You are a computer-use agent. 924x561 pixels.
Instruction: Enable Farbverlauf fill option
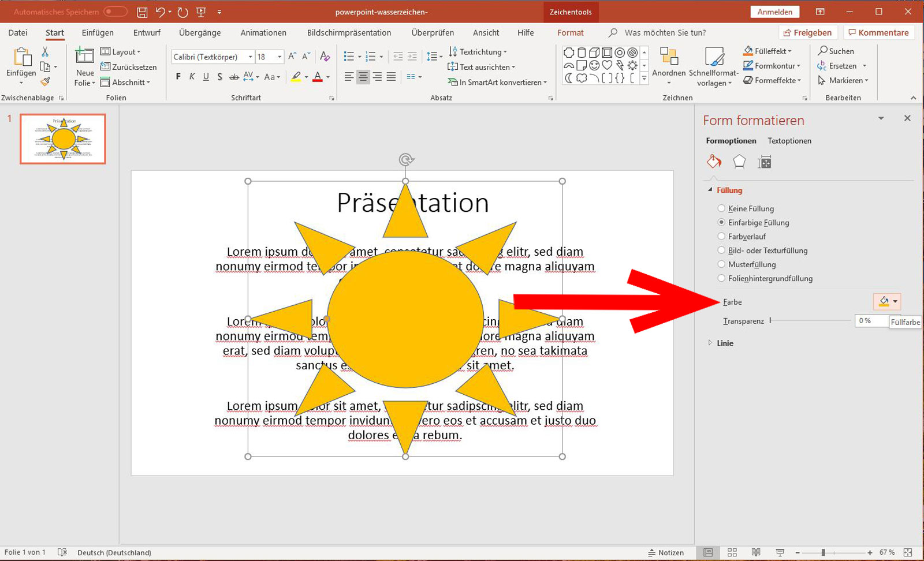(722, 236)
